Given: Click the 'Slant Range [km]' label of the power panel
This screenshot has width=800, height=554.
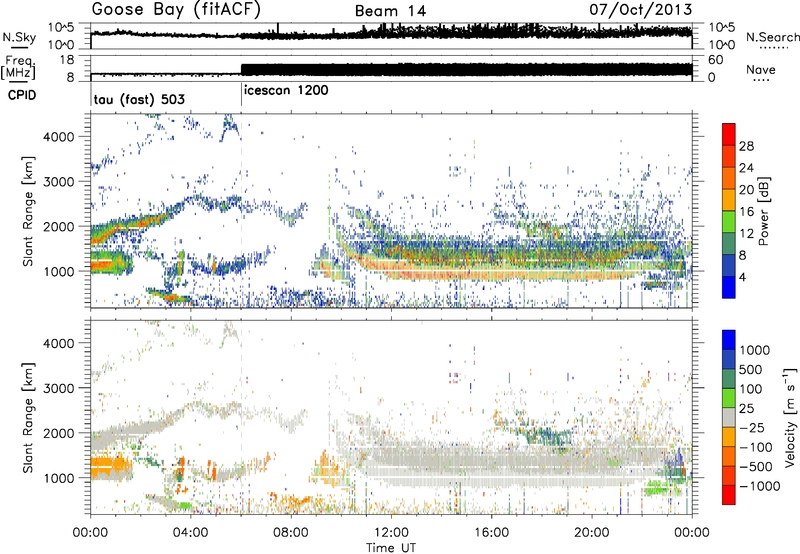Looking at the screenshot, I should pyautogui.click(x=28, y=211).
